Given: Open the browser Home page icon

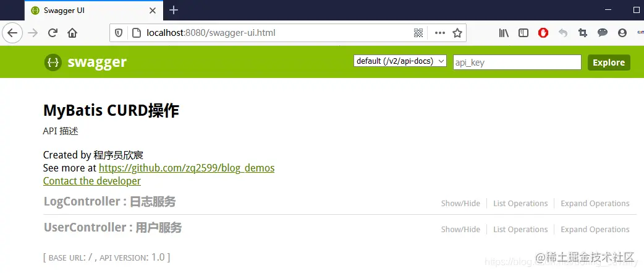Looking at the screenshot, I should (x=72, y=33).
